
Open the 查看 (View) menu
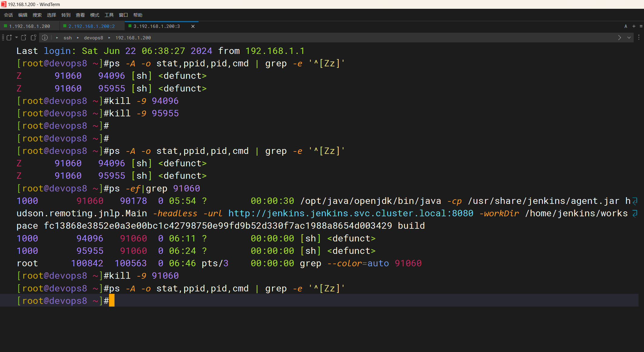pyautogui.click(x=80, y=15)
